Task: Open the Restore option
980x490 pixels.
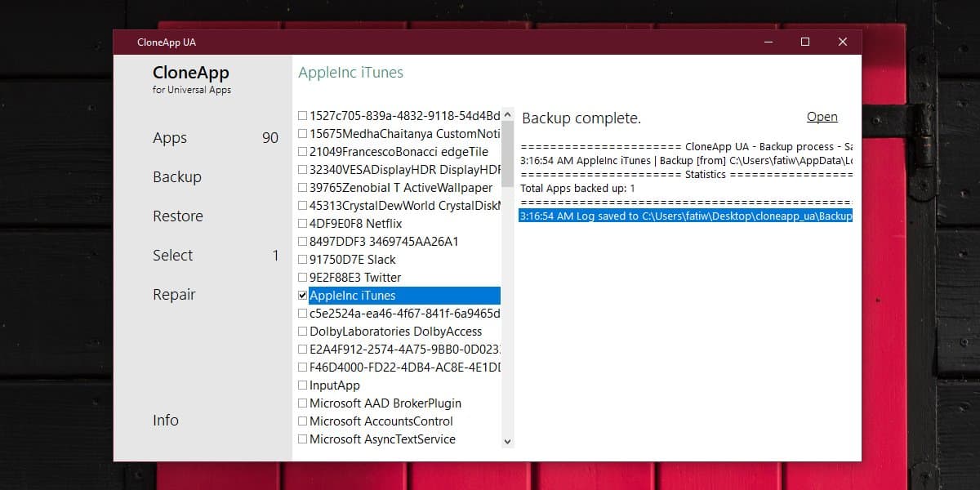Action: pos(178,216)
